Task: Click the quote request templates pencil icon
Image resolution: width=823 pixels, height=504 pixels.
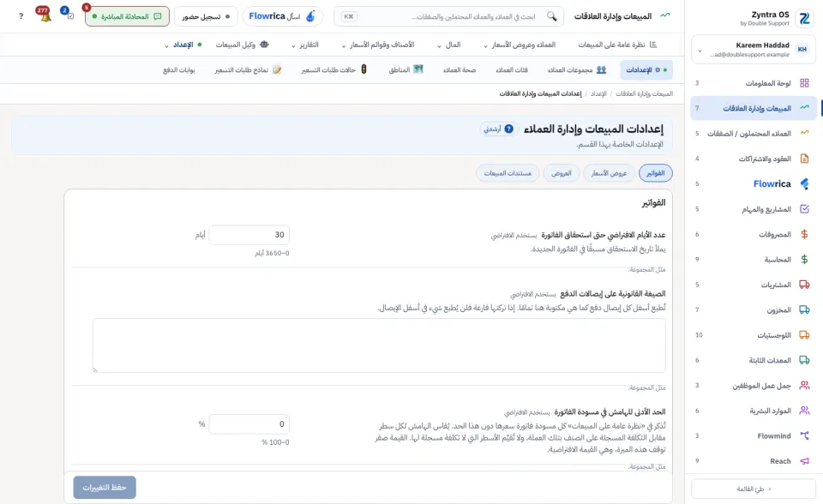Action: (277, 69)
